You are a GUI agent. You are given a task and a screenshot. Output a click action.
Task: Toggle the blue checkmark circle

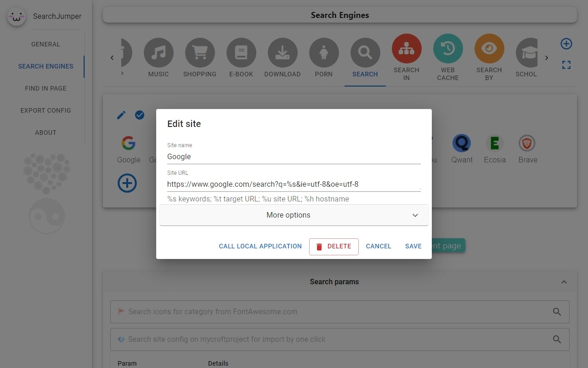coord(140,115)
